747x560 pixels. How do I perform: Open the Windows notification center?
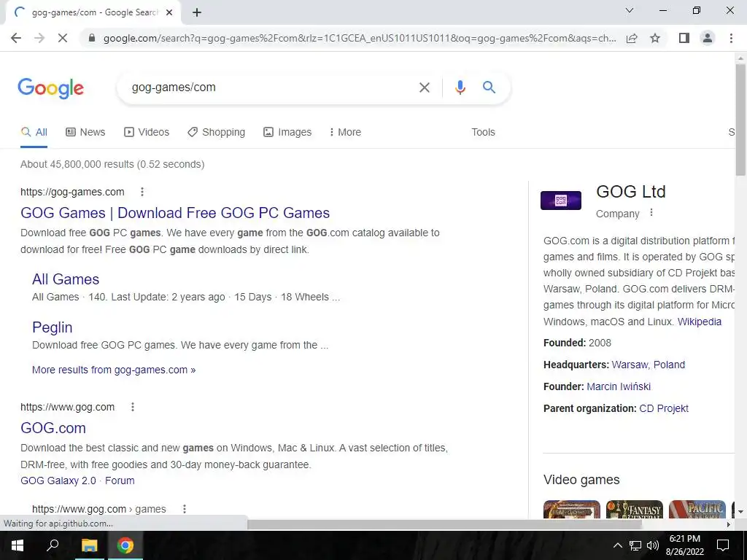(x=723, y=545)
